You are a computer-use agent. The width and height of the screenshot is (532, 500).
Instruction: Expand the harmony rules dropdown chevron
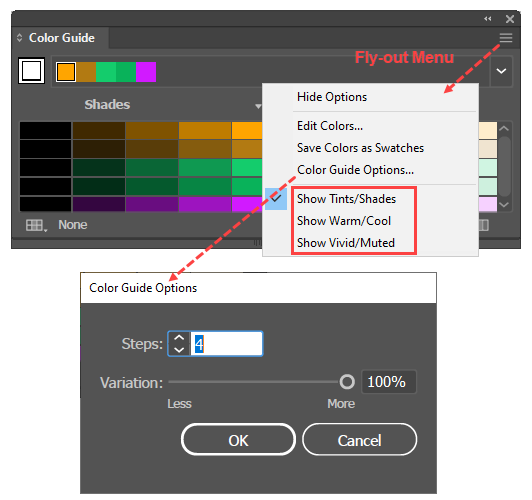(501, 71)
